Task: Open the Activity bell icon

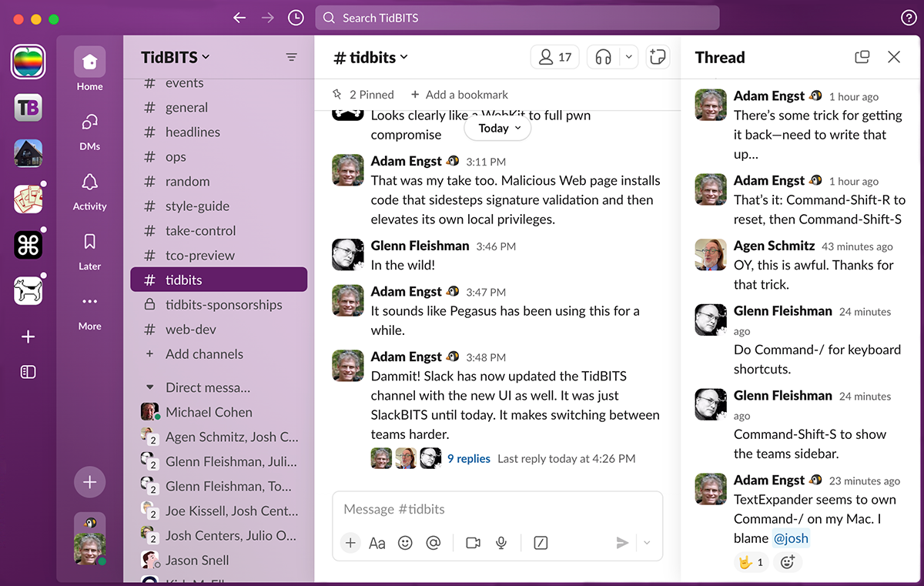Action: point(90,190)
